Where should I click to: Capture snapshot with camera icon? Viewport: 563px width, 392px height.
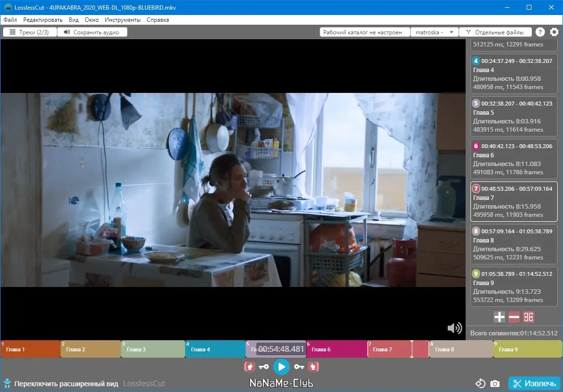[495, 384]
